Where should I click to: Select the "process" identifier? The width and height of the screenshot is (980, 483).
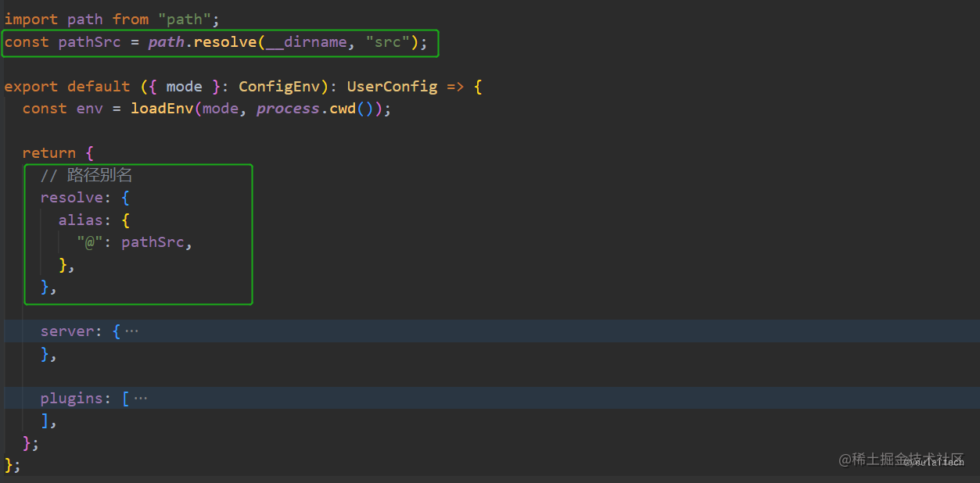point(288,109)
